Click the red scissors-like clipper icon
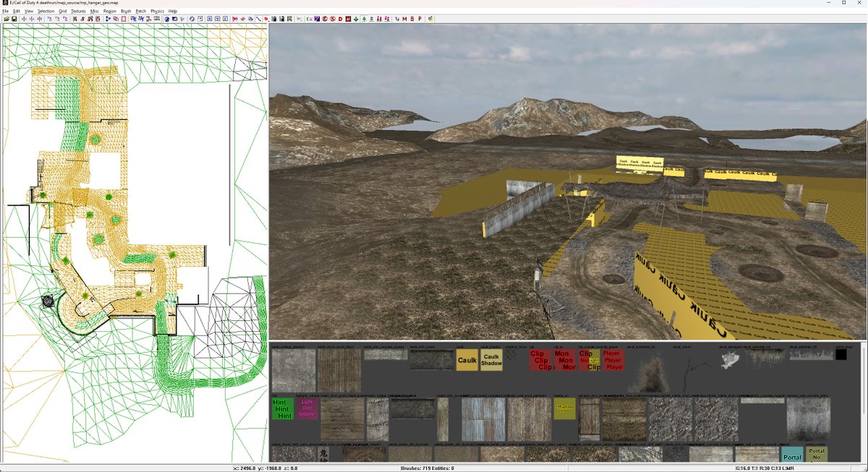The image size is (868, 472). point(234,19)
